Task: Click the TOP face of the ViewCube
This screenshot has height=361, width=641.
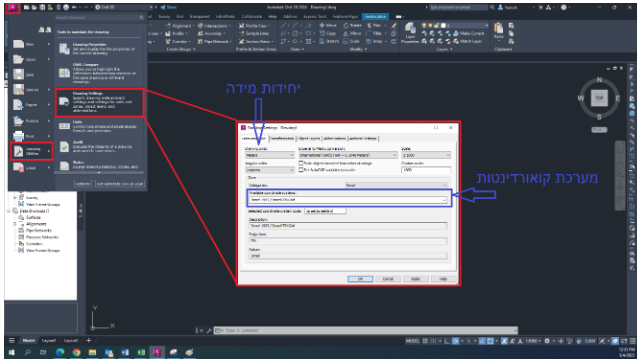Action: tap(599, 98)
